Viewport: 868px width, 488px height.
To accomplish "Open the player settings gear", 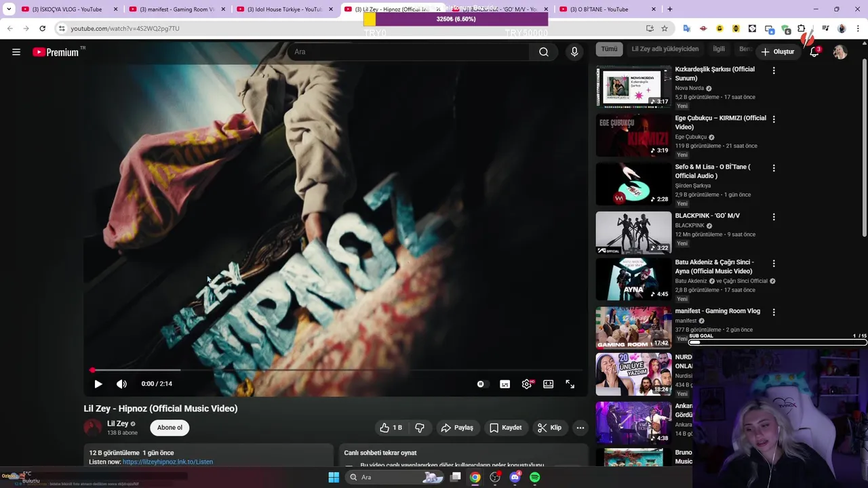I will pyautogui.click(x=526, y=384).
